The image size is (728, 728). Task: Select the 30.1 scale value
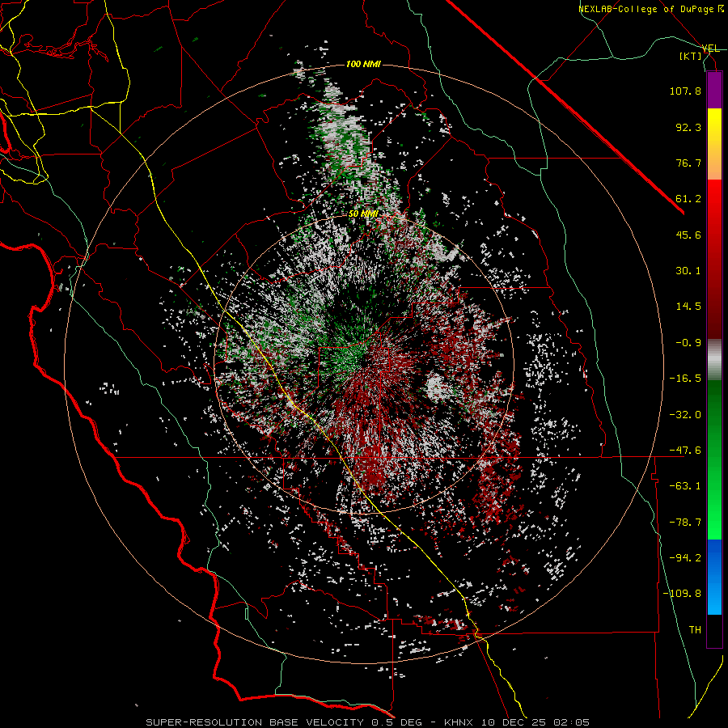[688, 271]
